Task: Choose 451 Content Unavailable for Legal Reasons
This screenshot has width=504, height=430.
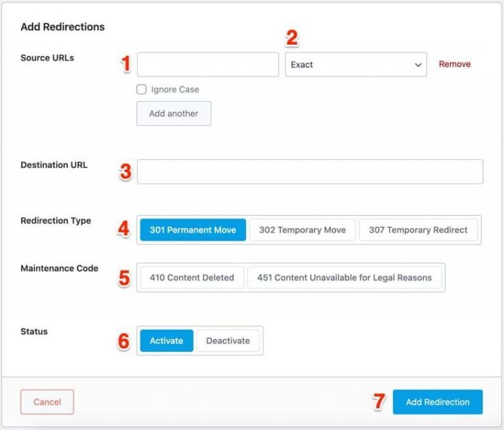Action: [x=345, y=278]
